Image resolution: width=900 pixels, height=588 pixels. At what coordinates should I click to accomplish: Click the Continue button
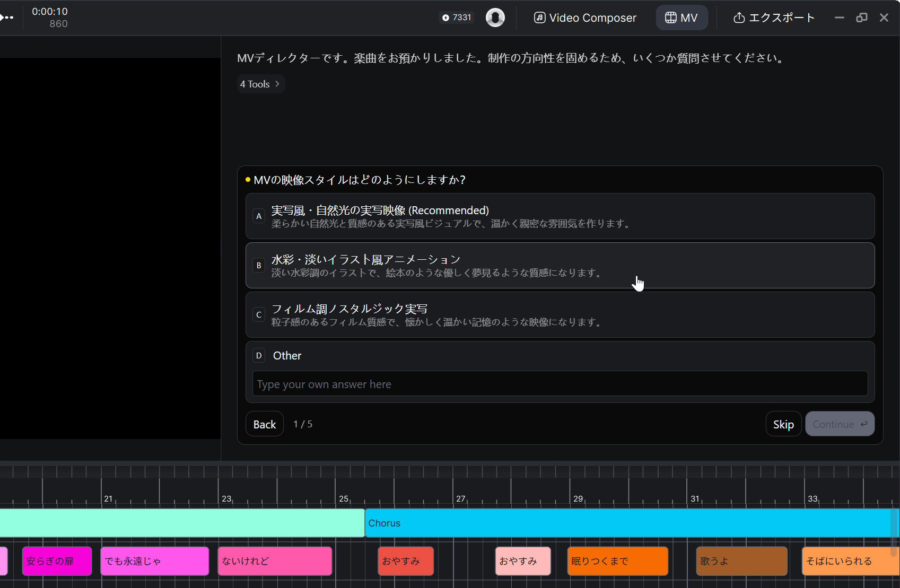coord(840,424)
